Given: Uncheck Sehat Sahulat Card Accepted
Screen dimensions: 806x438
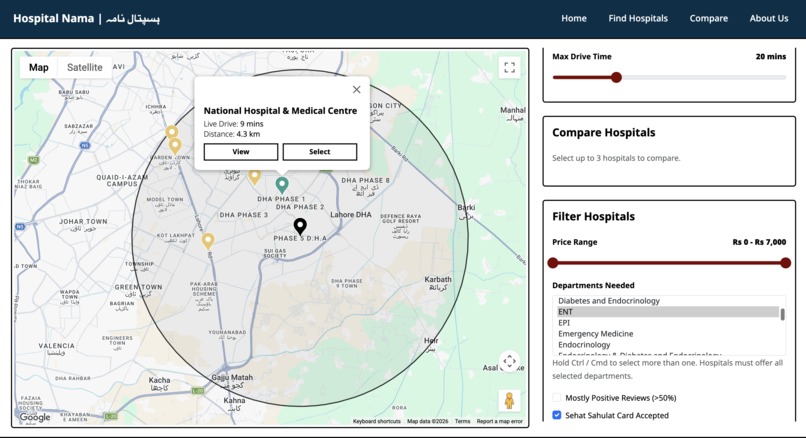Looking at the screenshot, I should [x=557, y=415].
